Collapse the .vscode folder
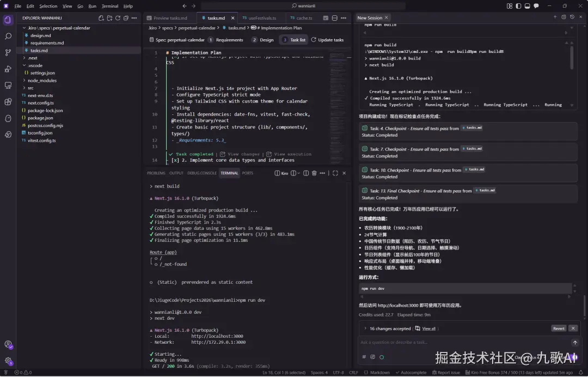The width and height of the screenshot is (588, 377). coord(24,65)
